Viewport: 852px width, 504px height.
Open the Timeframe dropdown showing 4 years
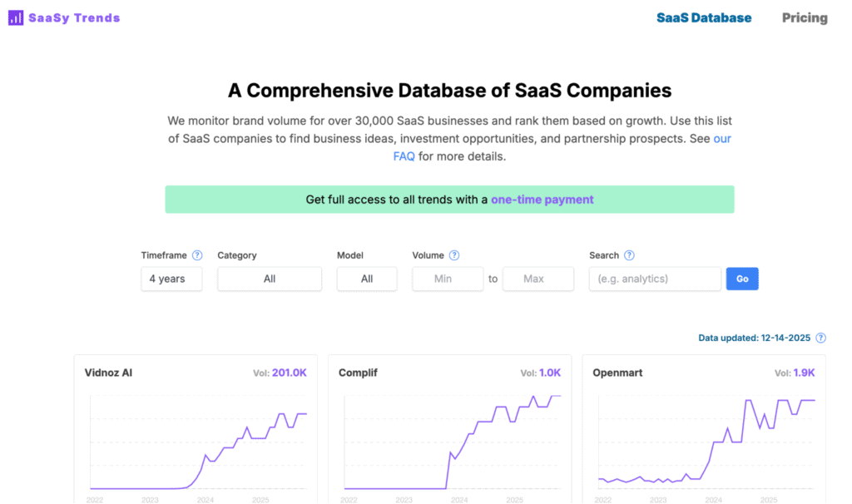171,279
